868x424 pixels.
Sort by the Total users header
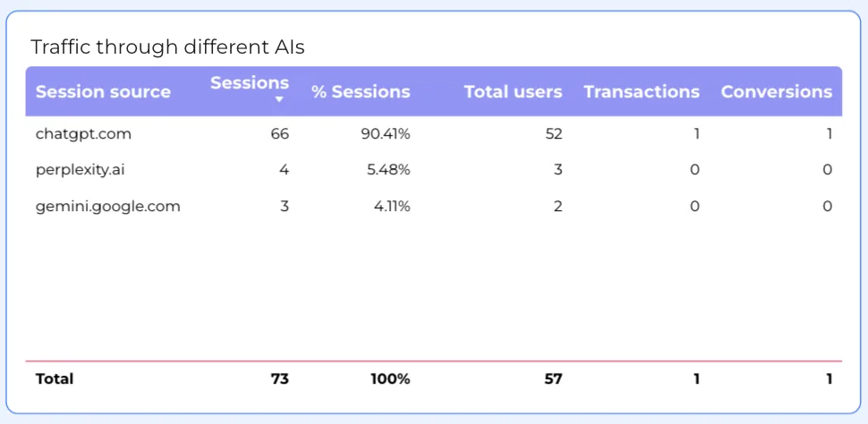pyautogui.click(x=513, y=91)
